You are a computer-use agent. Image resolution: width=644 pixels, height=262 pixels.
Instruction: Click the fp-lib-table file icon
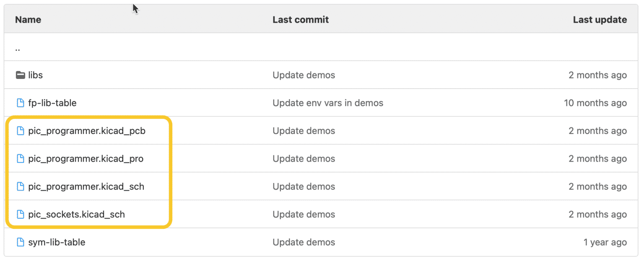(20, 103)
